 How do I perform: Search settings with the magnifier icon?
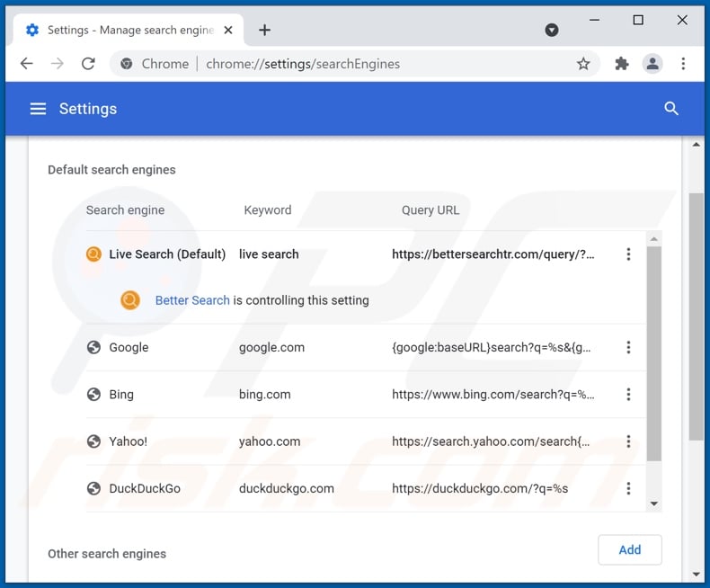tap(671, 109)
